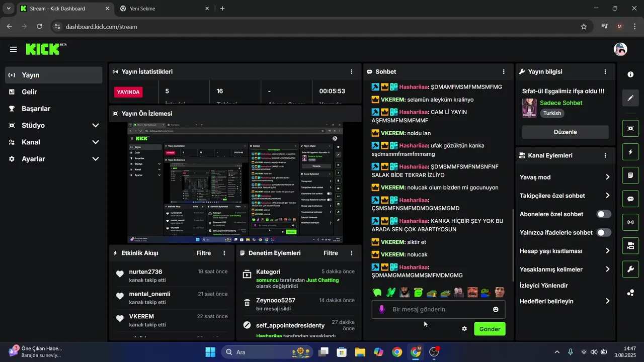The height and width of the screenshot is (362, 644).
Task: Enable Yalnızca ifadelerle sohbet toggle
Action: click(x=604, y=233)
